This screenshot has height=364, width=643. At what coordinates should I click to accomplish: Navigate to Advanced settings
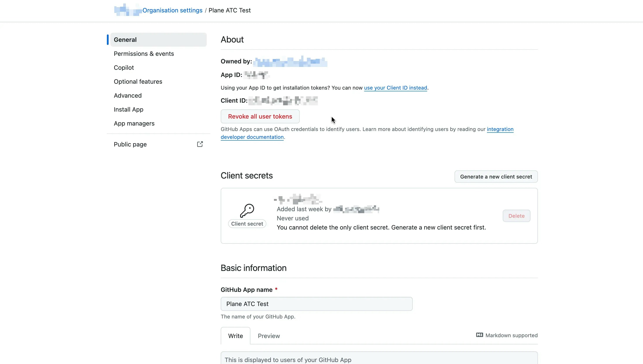pos(128,96)
